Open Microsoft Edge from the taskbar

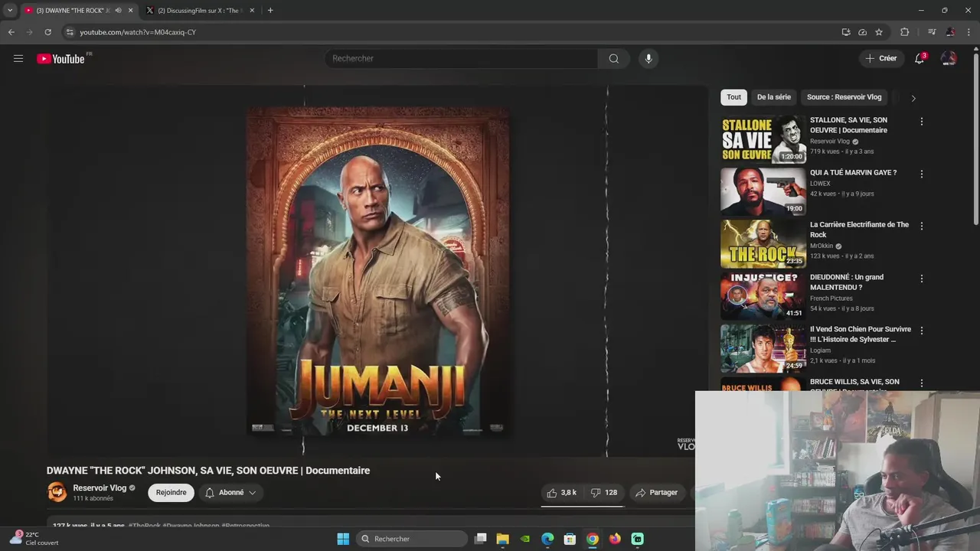pos(547,539)
